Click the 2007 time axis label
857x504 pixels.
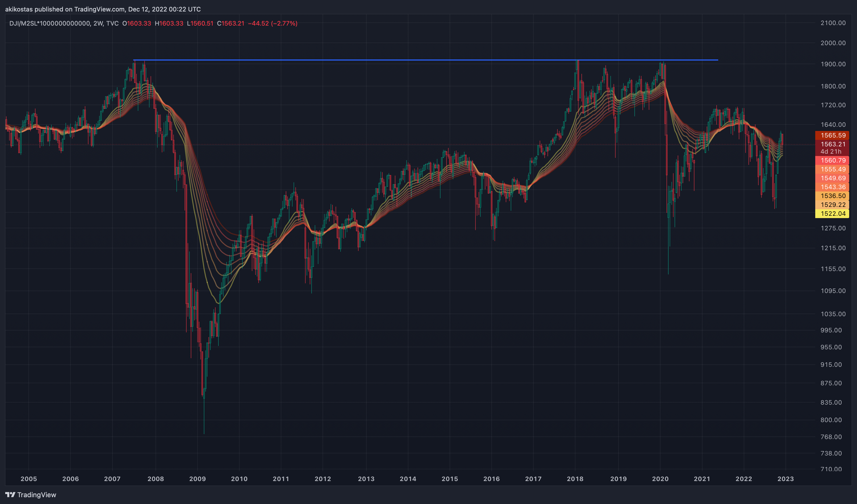point(112,479)
